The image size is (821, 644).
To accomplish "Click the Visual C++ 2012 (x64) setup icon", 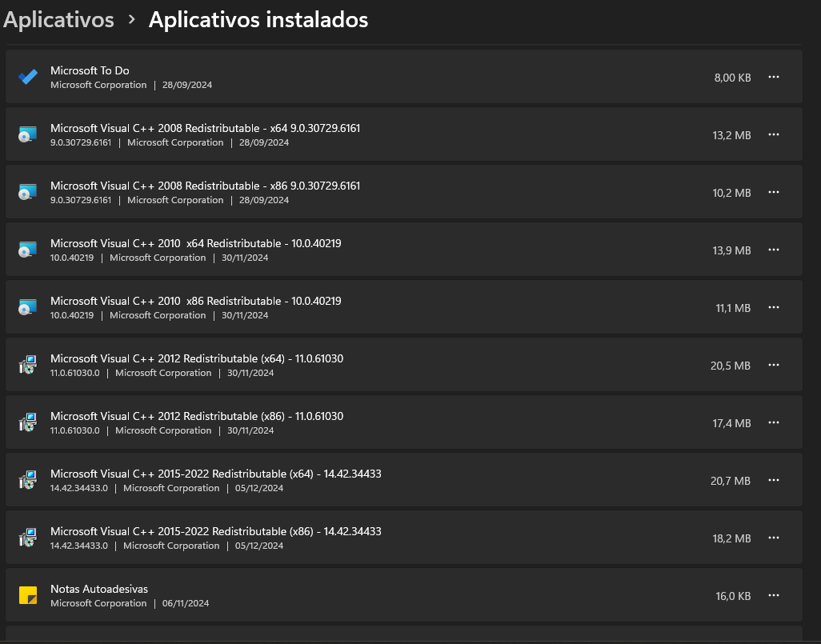I will pyautogui.click(x=28, y=365).
